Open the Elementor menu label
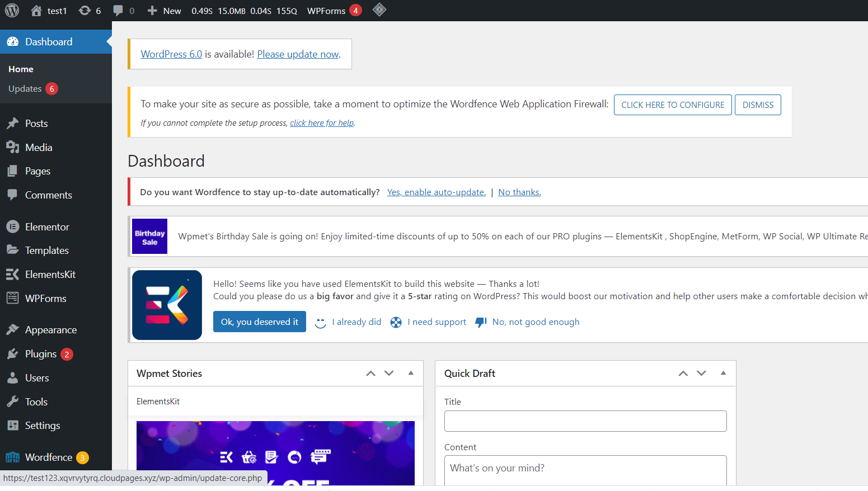The image size is (868, 491). point(47,227)
